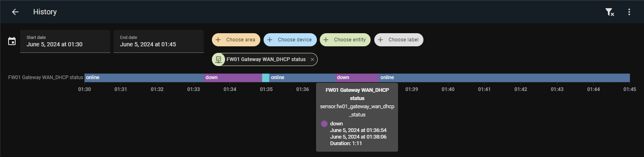Screen dimensions: 644x157
Task: Select the first purple down segment
Action: 233,77
